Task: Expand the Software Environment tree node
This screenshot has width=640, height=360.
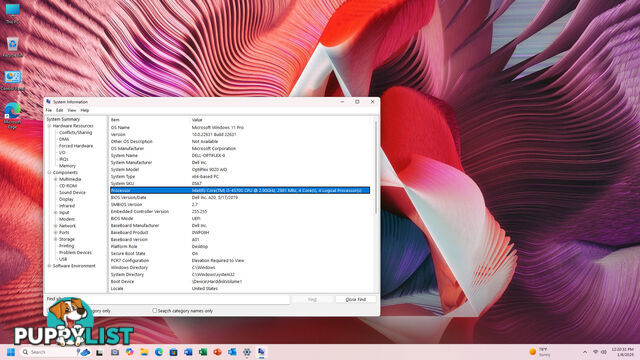Action: 49,266
